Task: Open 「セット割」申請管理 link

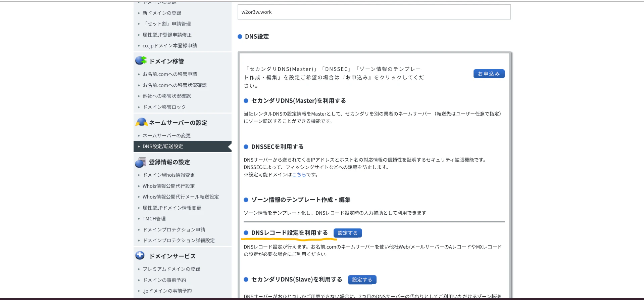Action: [x=166, y=24]
